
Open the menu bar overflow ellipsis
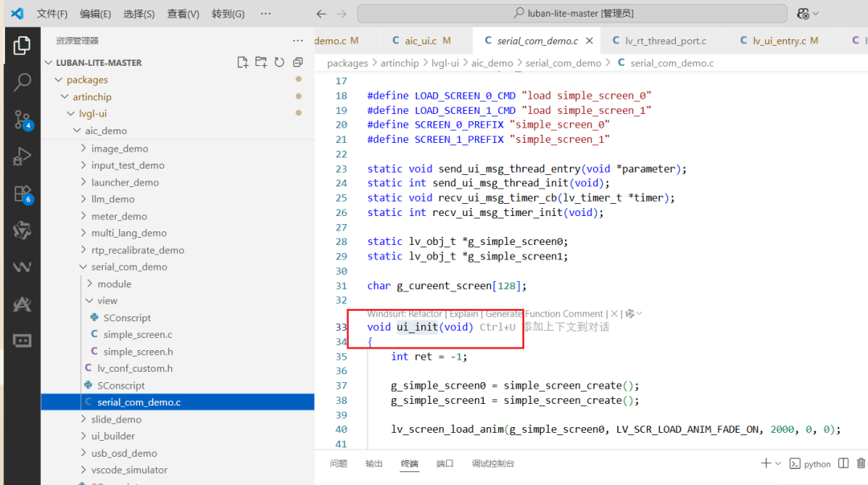click(266, 14)
